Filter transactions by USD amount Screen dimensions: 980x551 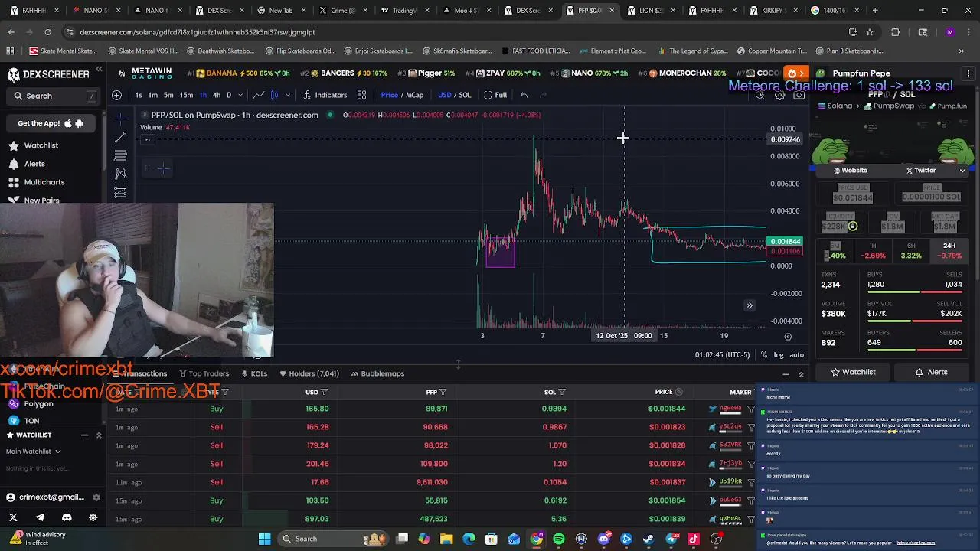click(x=324, y=393)
